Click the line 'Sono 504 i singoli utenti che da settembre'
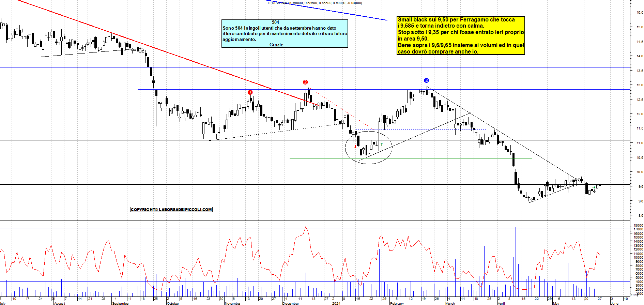This screenshot has height=305, width=644. [279, 28]
